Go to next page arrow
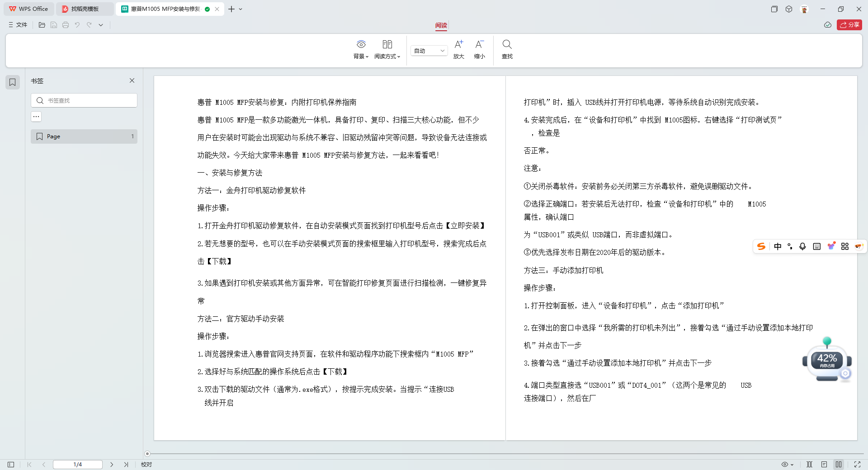The image size is (868, 470). (x=112, y=465)
